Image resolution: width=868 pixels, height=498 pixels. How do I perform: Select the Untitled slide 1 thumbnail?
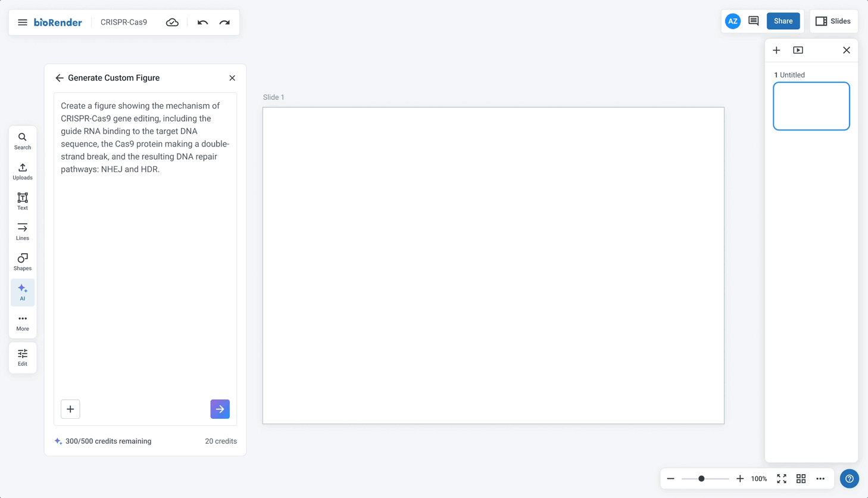(x=811, y=106)
